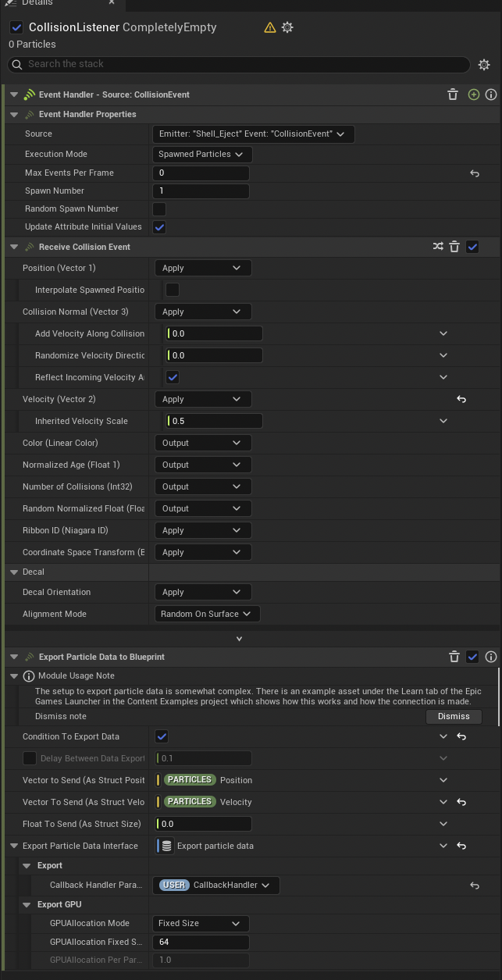The width and height of the screenshot is (502, 980).
Task: Dismiss the module usage note
Action: point(454,716)
